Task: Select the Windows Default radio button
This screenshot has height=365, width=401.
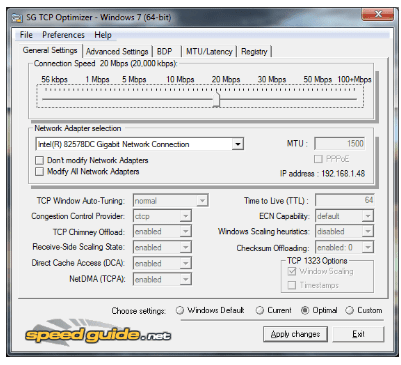Action: tap(180, 310)
